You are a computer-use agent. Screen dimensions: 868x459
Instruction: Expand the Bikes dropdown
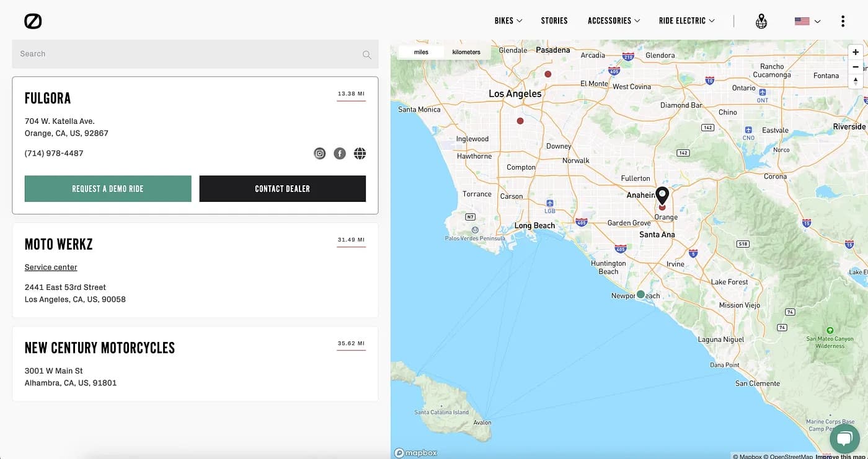click(508, 20)
